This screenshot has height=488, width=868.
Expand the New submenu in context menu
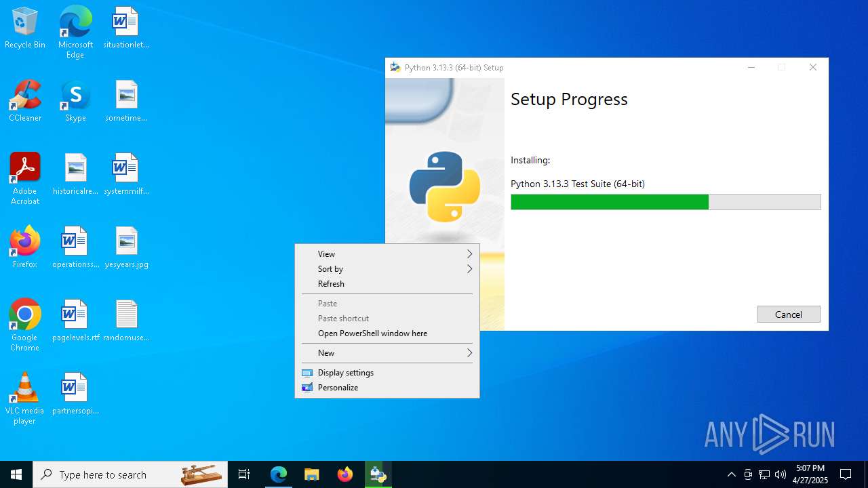[x=387, y=353]
